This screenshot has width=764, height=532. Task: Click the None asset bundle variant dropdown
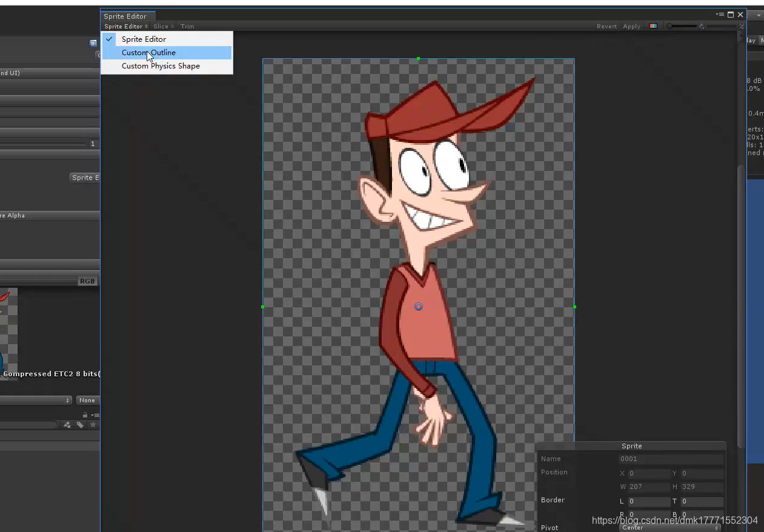(x=87, y=401)
